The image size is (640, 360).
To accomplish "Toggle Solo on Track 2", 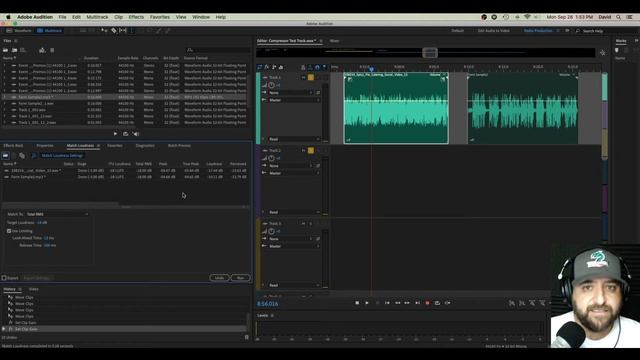I will pos(311,150).
